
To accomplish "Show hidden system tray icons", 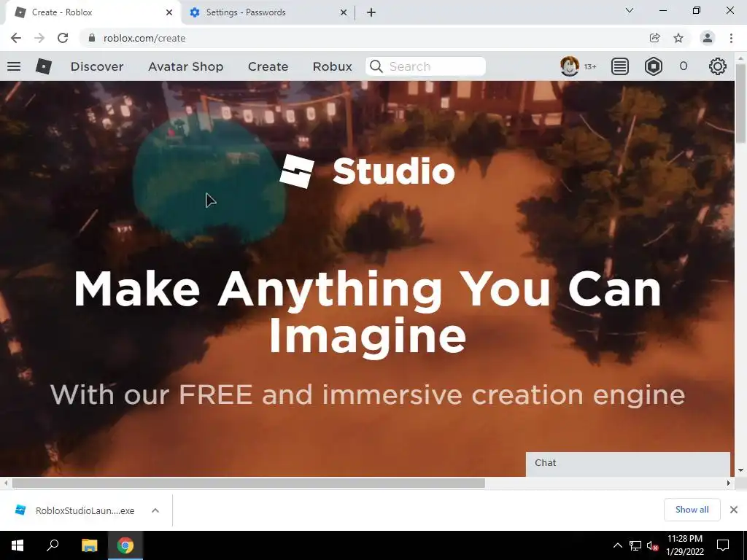I will pos(617,545).
